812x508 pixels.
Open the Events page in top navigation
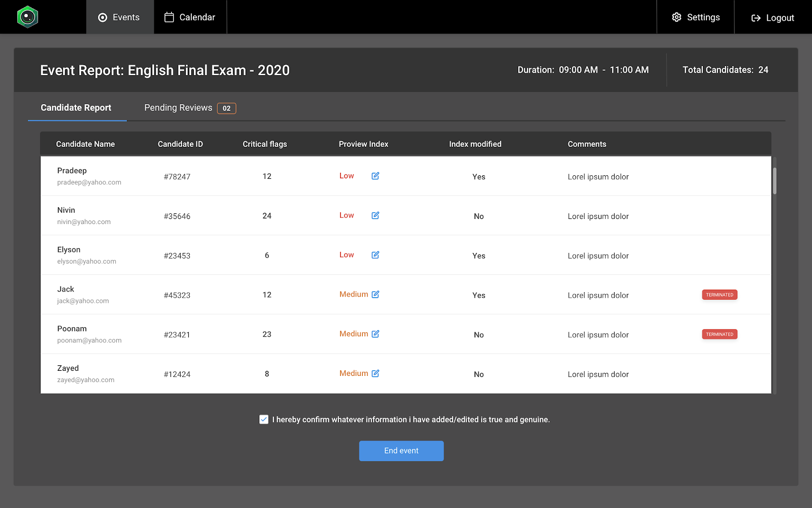point(119,17)
